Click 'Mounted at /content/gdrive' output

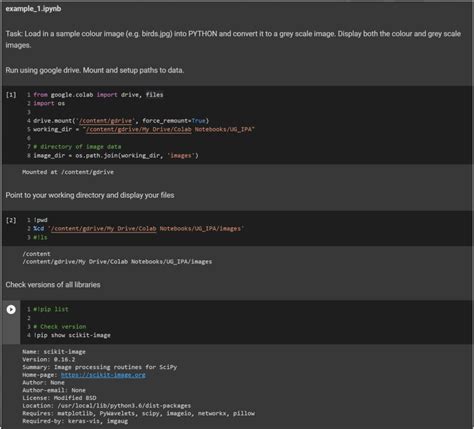click(x=68, y=172)
